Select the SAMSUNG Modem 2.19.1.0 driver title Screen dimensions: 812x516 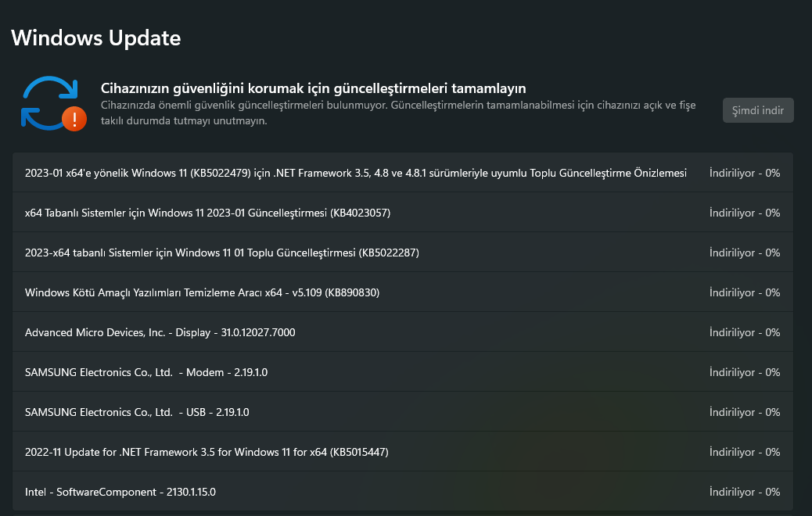tap(146, 372)
